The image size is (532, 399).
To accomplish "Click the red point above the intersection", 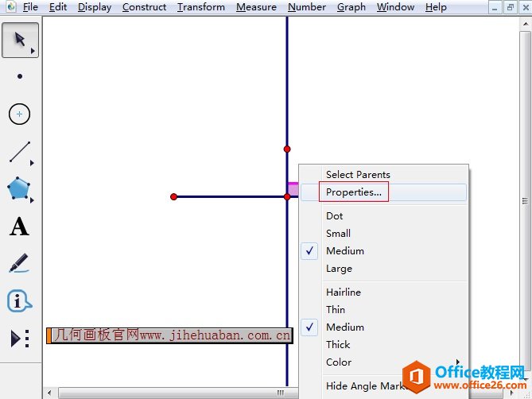I will pos(287,149).
